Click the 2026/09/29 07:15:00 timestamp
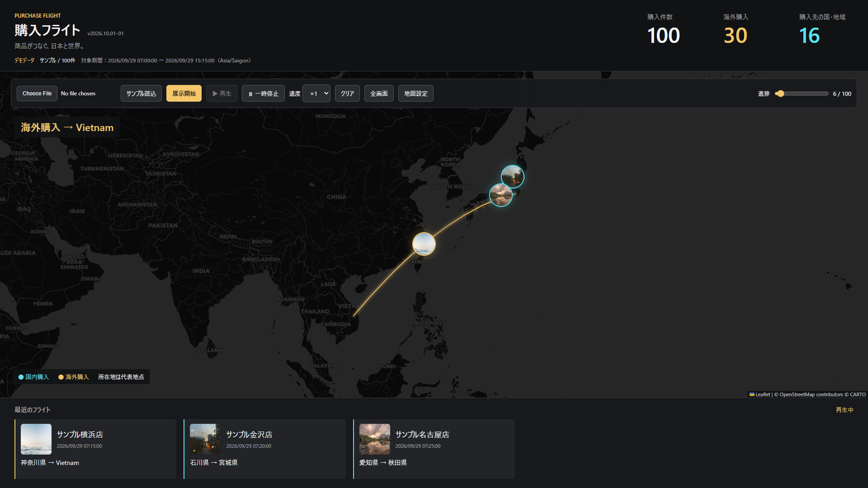This screenshot has height=488, width=868. click(x=79, y=446)
